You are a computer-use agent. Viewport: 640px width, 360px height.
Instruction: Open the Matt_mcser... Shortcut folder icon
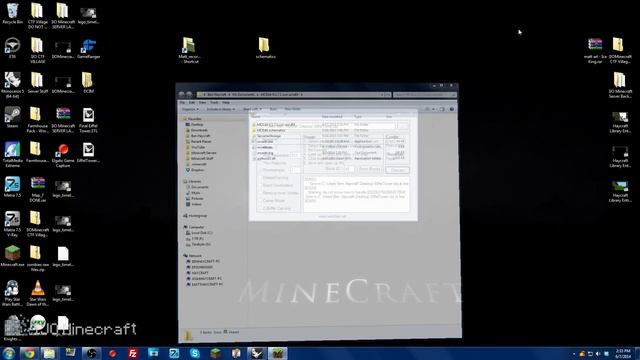(x=189, y=50)
